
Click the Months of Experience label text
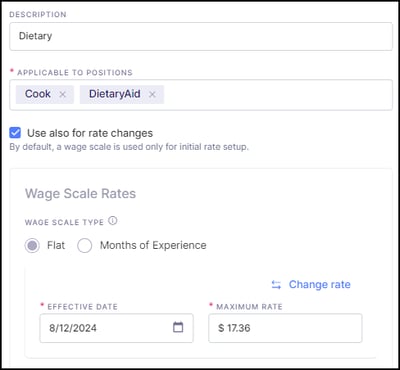[153, 245]
